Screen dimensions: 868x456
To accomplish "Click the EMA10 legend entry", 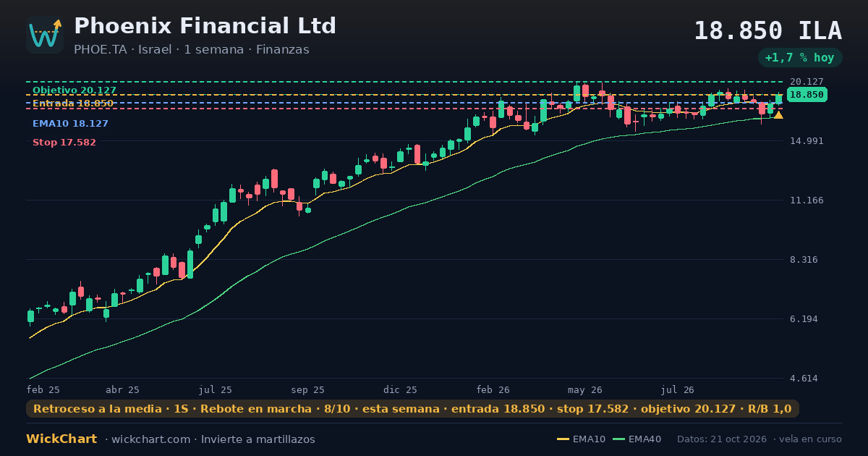I will coord(582,439).
